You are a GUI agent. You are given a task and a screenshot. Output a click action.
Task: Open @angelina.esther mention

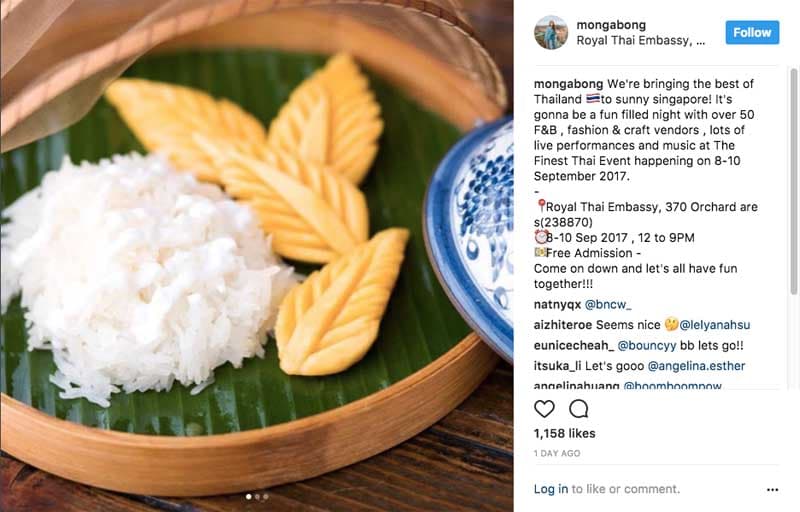point(696,366)
